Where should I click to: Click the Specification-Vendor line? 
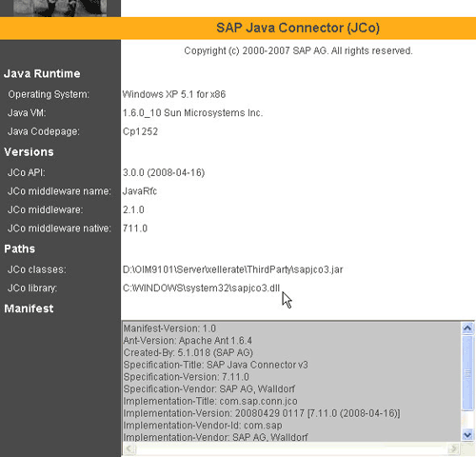click(x=209, y=388)
